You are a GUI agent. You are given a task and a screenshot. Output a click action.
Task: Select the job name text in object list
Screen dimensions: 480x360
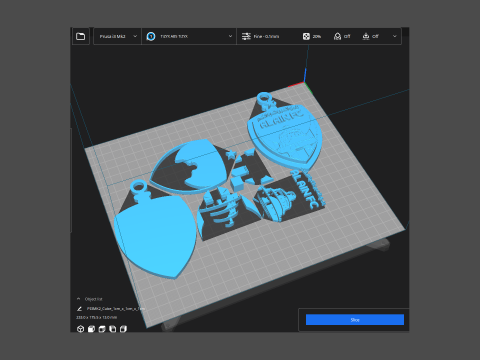coord(116,309)
